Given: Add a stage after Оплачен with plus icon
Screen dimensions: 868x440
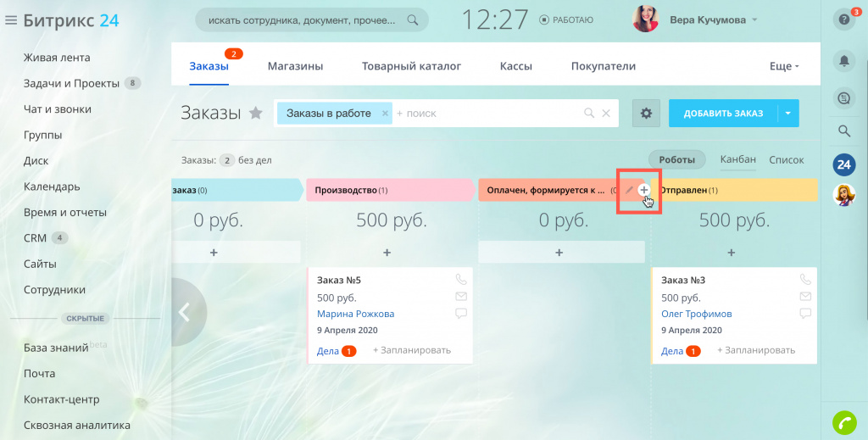Looking at the screenshot, I should [643, 190].
